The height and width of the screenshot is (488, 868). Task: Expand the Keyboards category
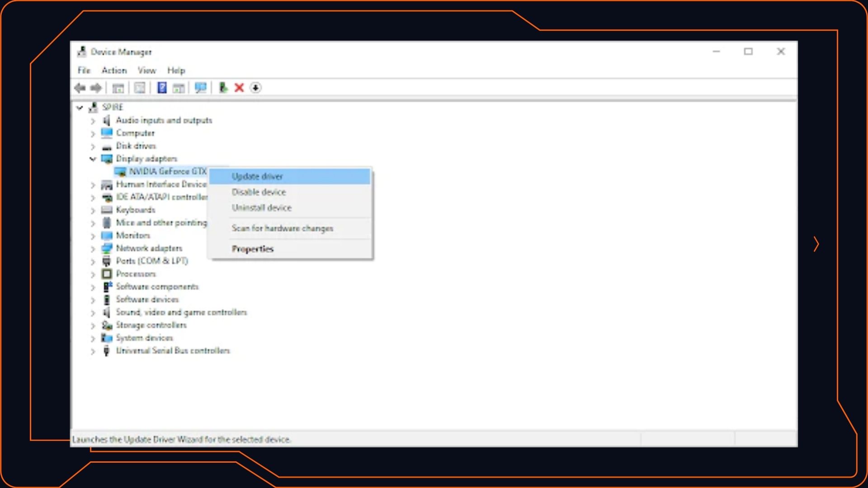click(93, 211)
